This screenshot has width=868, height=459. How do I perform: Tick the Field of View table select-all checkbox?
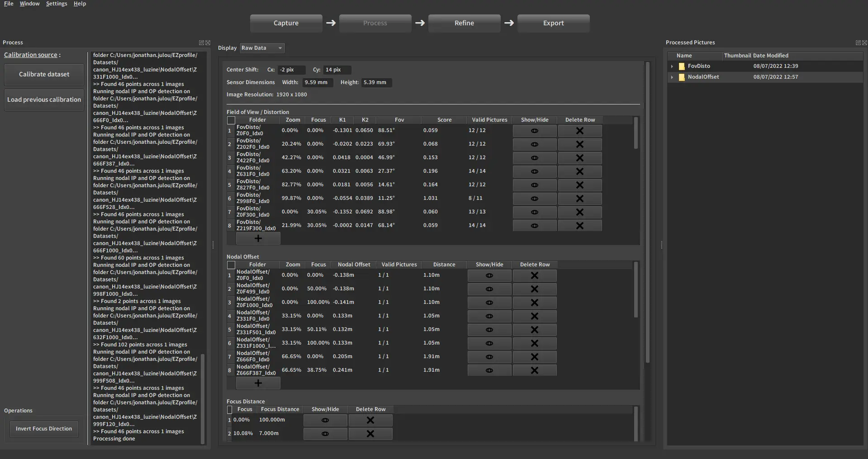click(231, 120)
